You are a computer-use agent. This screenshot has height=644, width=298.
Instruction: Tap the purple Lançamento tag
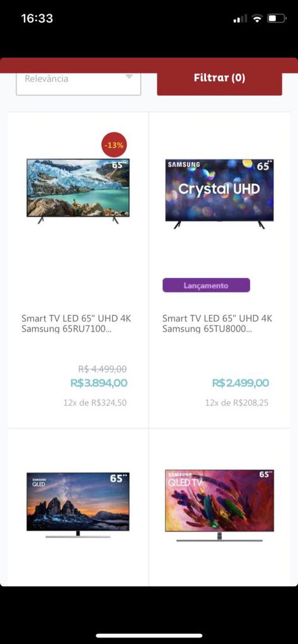(206, 285)
